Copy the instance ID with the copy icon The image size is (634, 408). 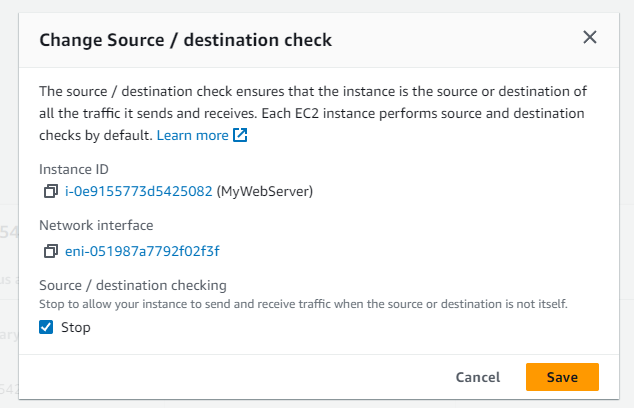pos(51,191)
